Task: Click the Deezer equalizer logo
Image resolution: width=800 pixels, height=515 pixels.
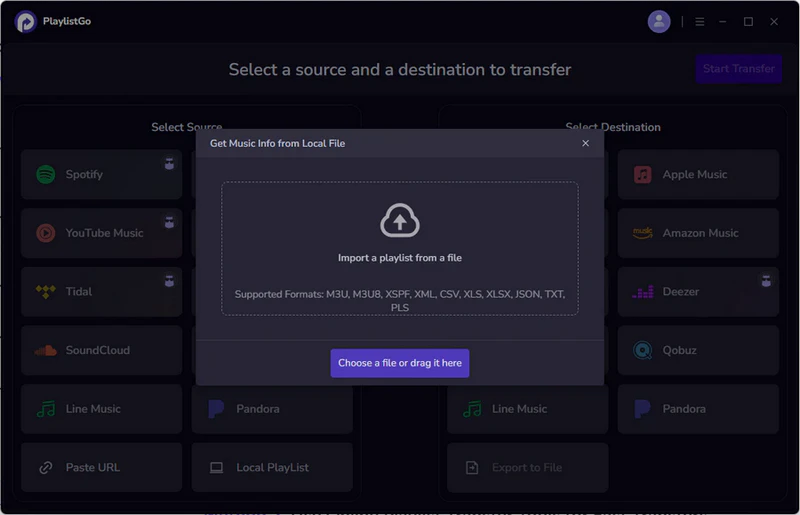Action: click(642, 292)
